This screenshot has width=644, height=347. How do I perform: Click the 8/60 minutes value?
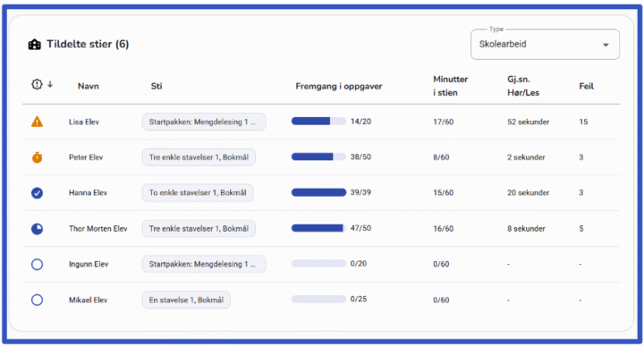(441, 157)
